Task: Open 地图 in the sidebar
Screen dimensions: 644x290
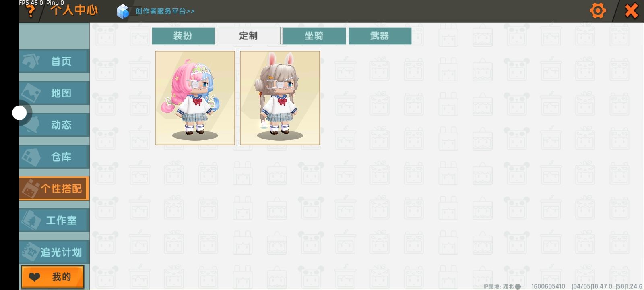Action: (54, 93)
